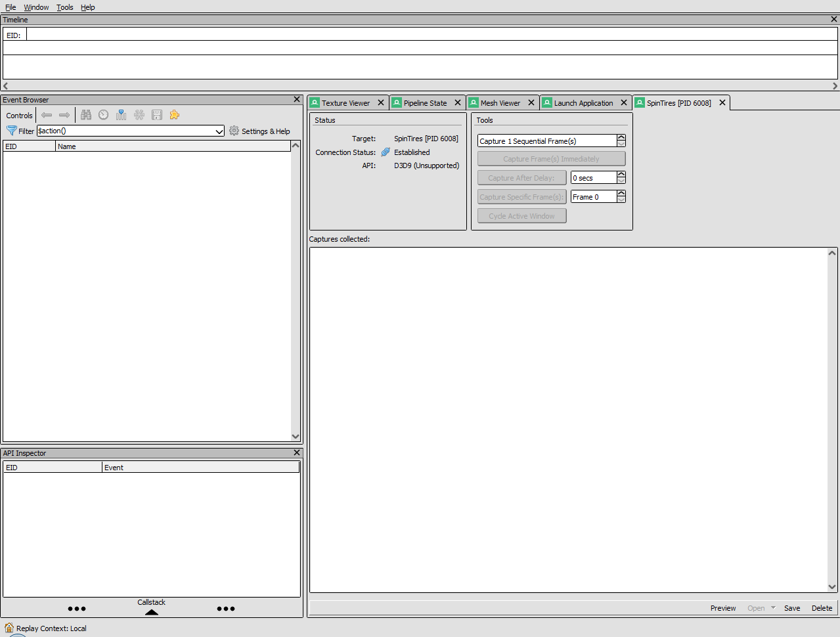The image size is (840, 637).
Task: Close the Event Browser panel
Action: (297, 99)
